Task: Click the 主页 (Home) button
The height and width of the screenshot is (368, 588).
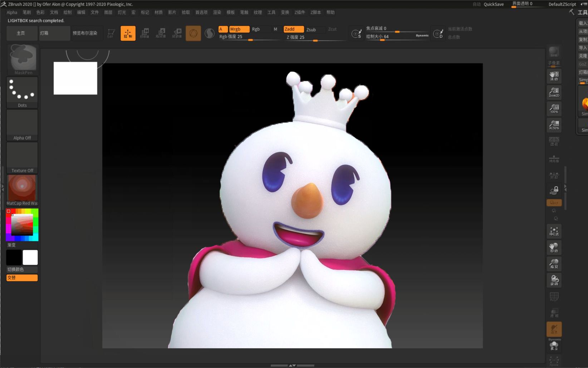Action: coord(22,33)
